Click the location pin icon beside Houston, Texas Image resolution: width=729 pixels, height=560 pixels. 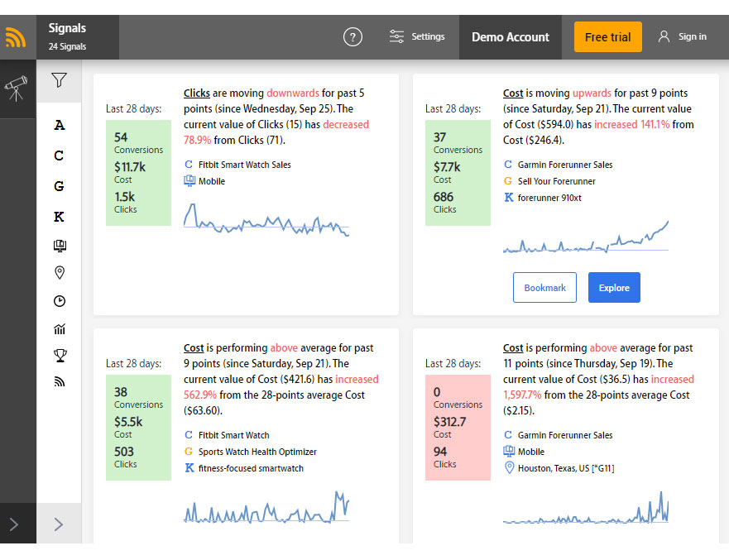click(509, 467)
